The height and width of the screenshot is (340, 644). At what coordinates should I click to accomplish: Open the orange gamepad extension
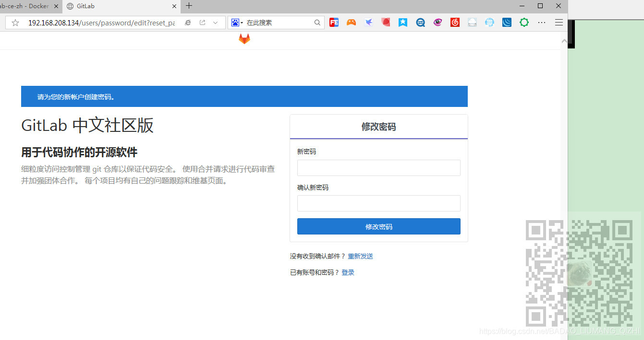click(x=351, y=23)
